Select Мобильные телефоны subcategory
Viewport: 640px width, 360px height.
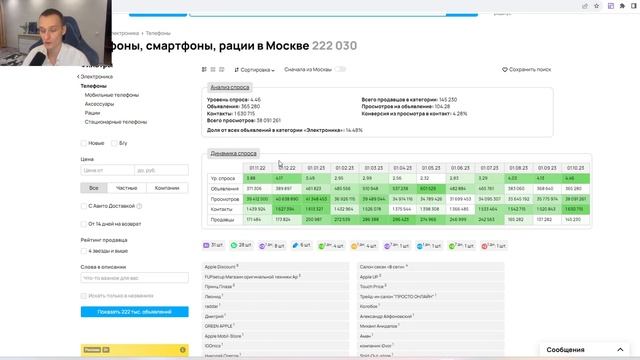[112, 95]
